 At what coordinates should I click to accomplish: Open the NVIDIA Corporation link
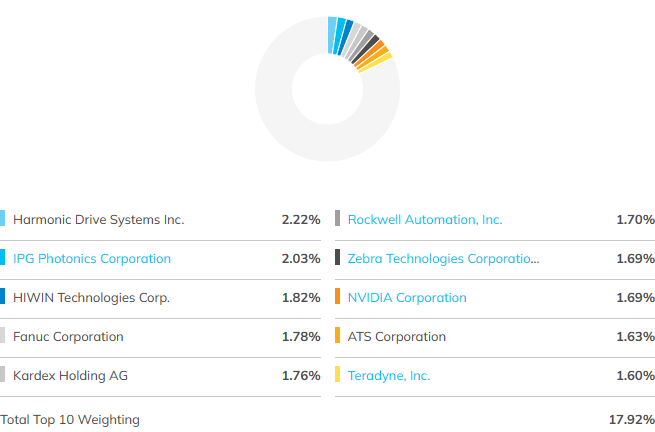(x=407, y=297)
